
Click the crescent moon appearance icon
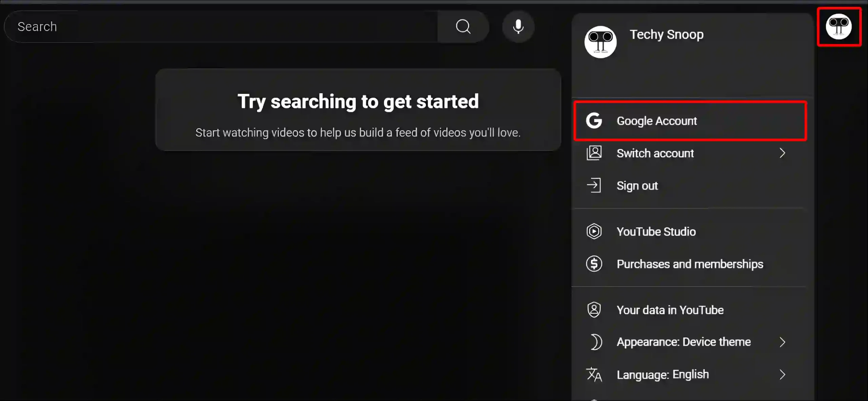[x=596, y=342]
